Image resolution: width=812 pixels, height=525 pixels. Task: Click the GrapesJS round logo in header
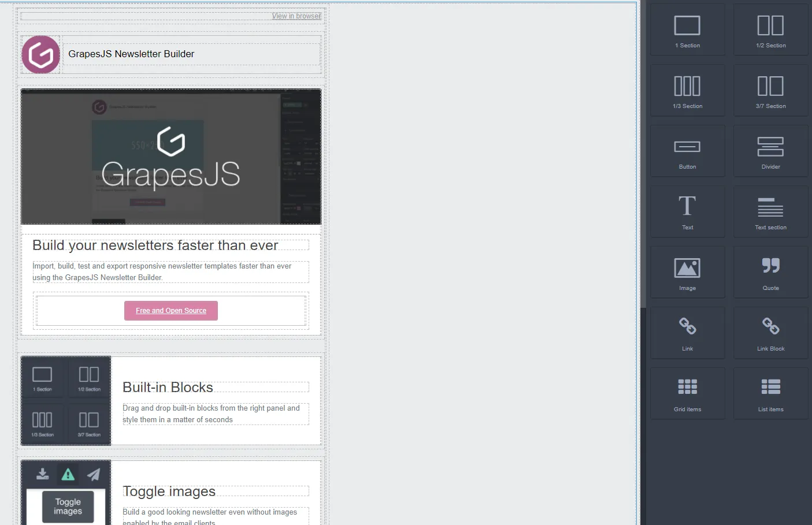click(x=40, y=55)
